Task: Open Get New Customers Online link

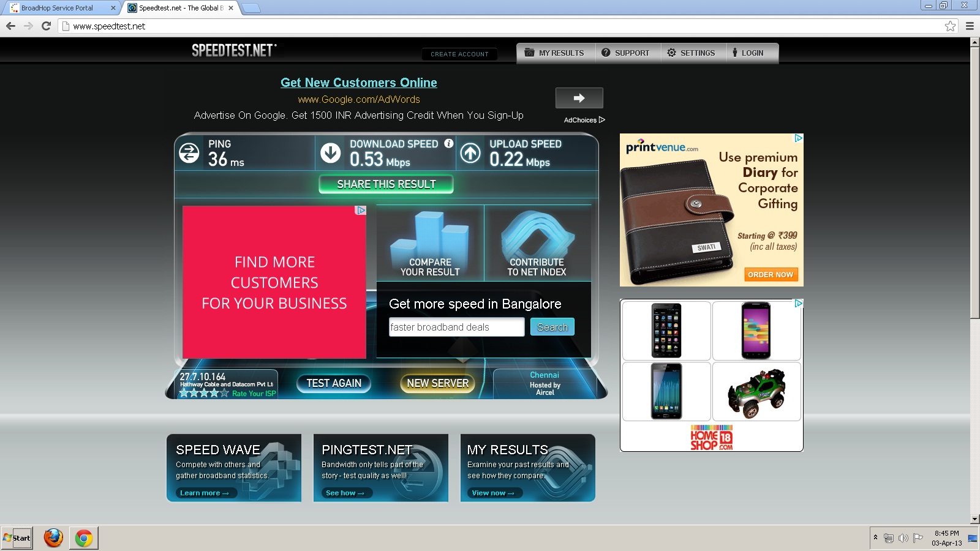Action: click(x=359, y=83)
